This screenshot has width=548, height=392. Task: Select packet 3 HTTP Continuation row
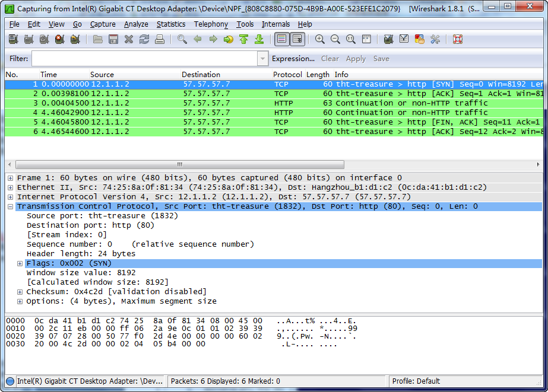click(x=274, y=103)
